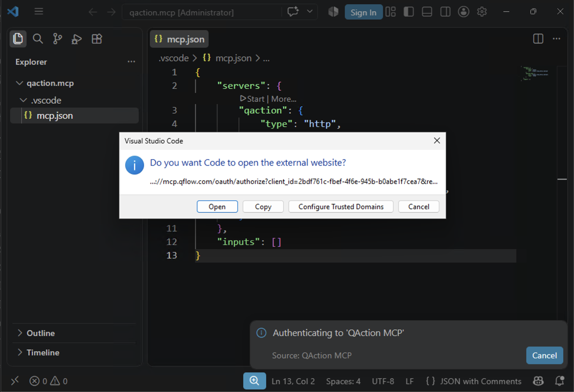The width and height of the screenshot is (574, 392).
Task: Expand the chat dropdown chevron
Action: point(310,12)
